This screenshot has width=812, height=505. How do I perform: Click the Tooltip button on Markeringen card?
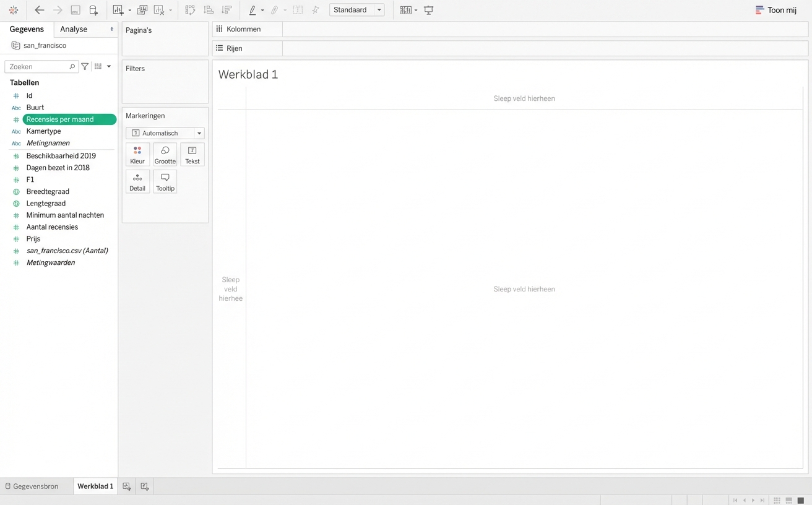pyautogui.click(x=165, y=182)
